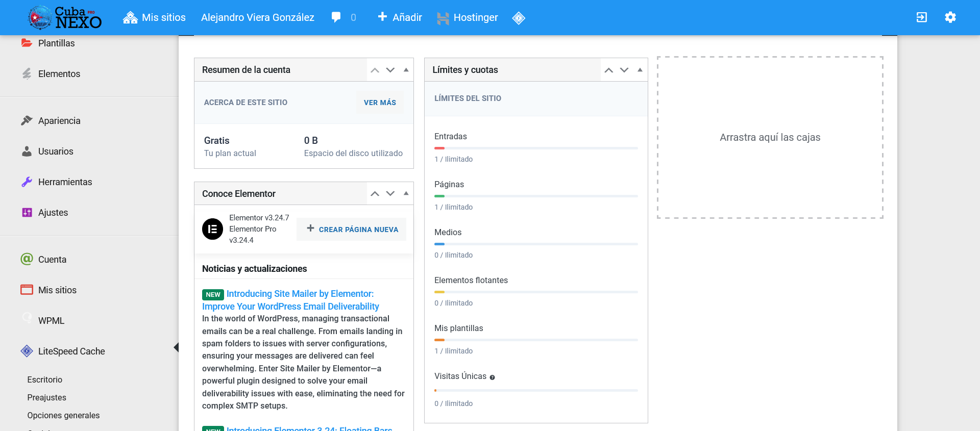
Task: Move Límites y cuotas box down
Action: click(624, 70)
